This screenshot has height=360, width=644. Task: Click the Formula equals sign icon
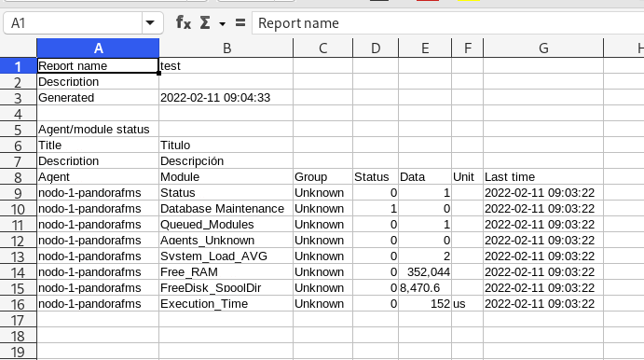240,23
